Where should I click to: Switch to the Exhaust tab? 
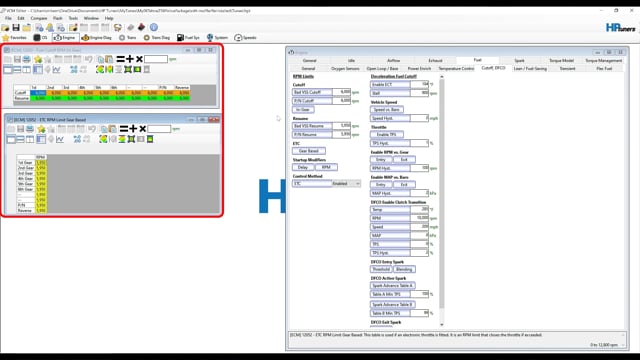435,60
